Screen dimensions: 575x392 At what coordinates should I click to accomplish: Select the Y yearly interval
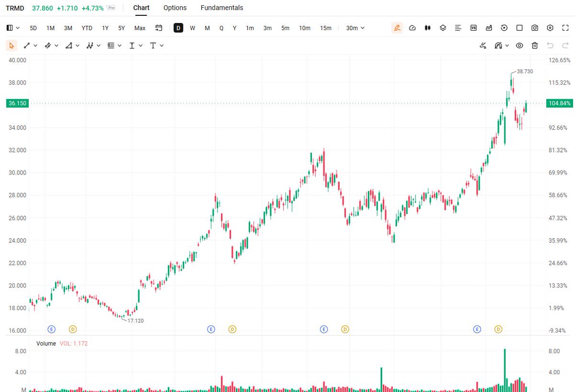235,28
